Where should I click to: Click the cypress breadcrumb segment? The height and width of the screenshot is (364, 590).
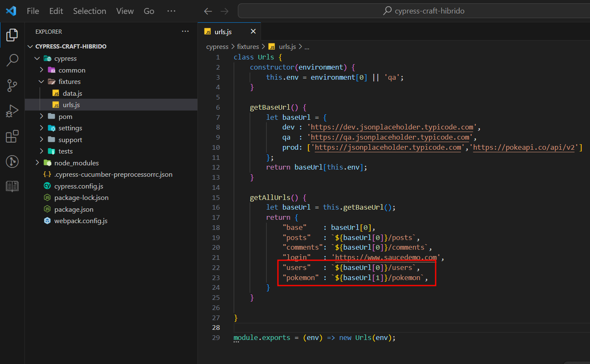pos(217,47)
